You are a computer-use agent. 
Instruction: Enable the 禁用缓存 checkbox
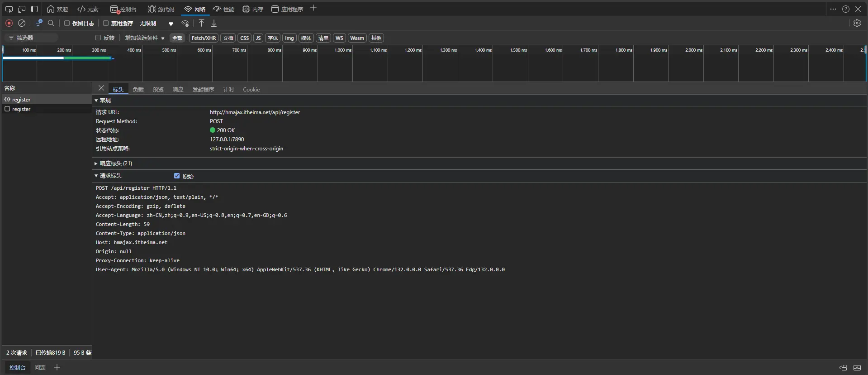point(106,23)
